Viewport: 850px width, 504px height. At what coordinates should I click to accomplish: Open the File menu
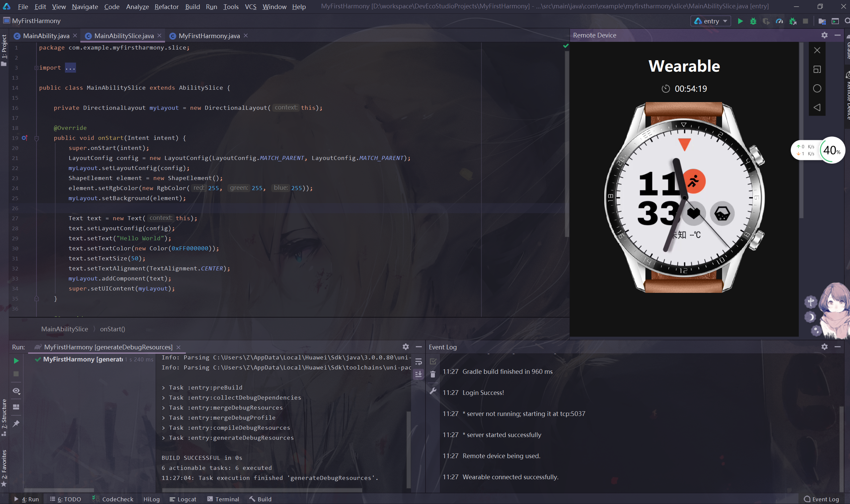[23, 6]
